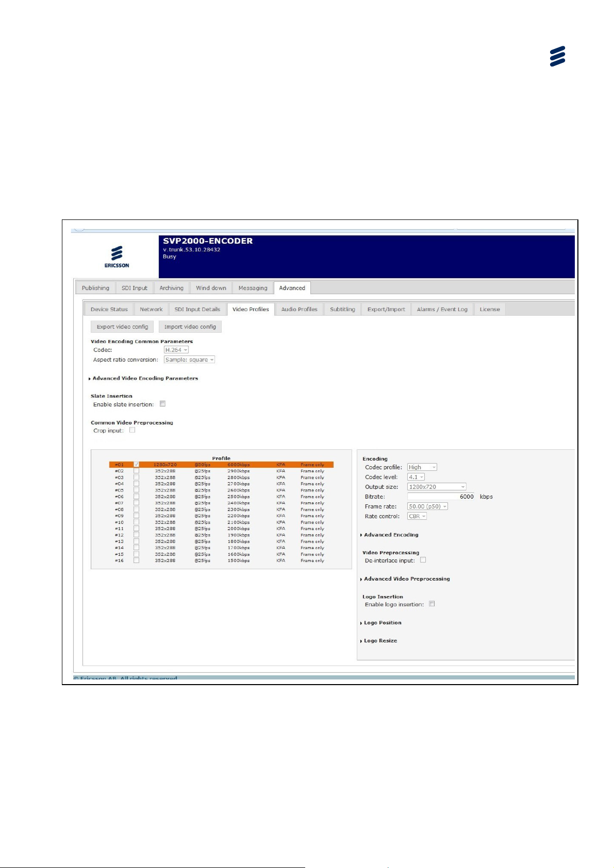Open the Messaging tab
614x868 pixels.
point(253,288)
